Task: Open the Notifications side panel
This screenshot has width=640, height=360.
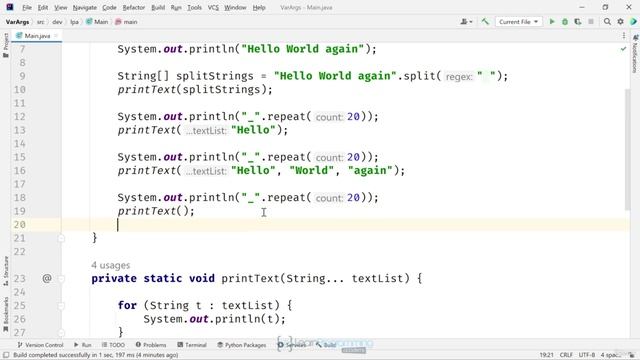Action: [635, 54]
